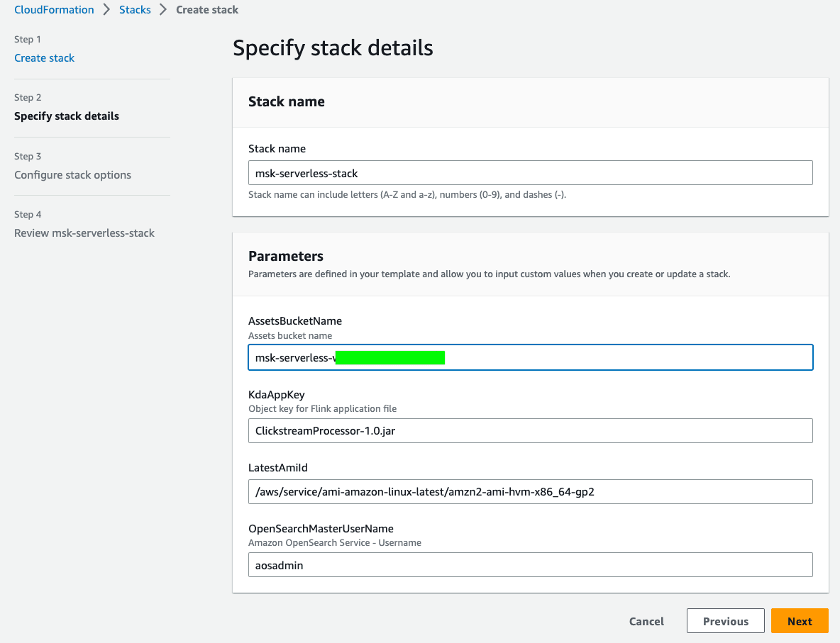
Task: Click the Parameters description sentence
Action: (489, 274)
